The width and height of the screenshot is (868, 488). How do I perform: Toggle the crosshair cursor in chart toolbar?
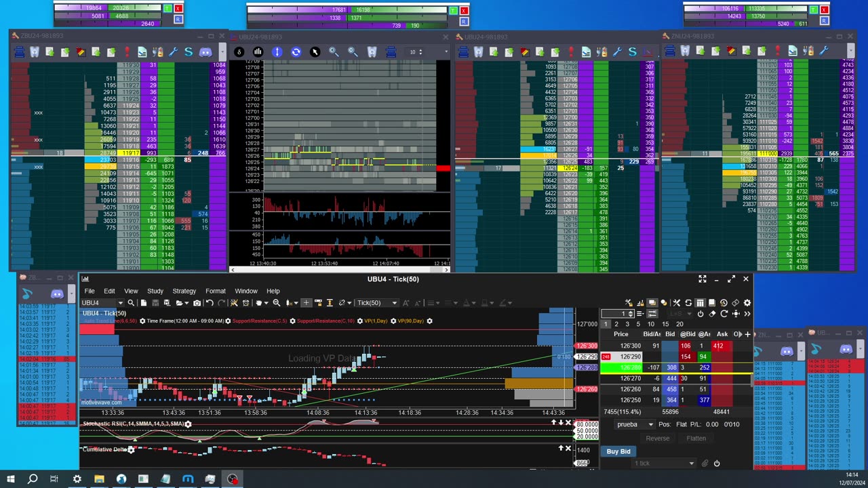click(x=306, y=303)
